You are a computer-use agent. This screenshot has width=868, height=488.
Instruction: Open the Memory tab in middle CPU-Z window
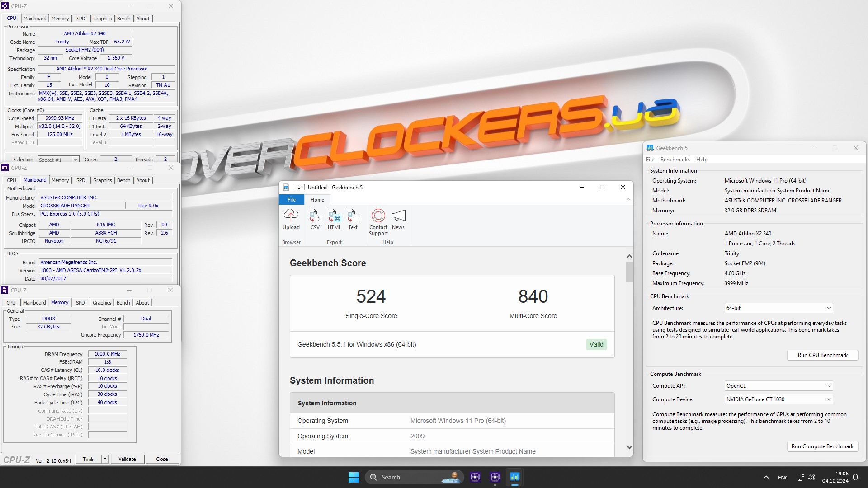coord(60,180)
